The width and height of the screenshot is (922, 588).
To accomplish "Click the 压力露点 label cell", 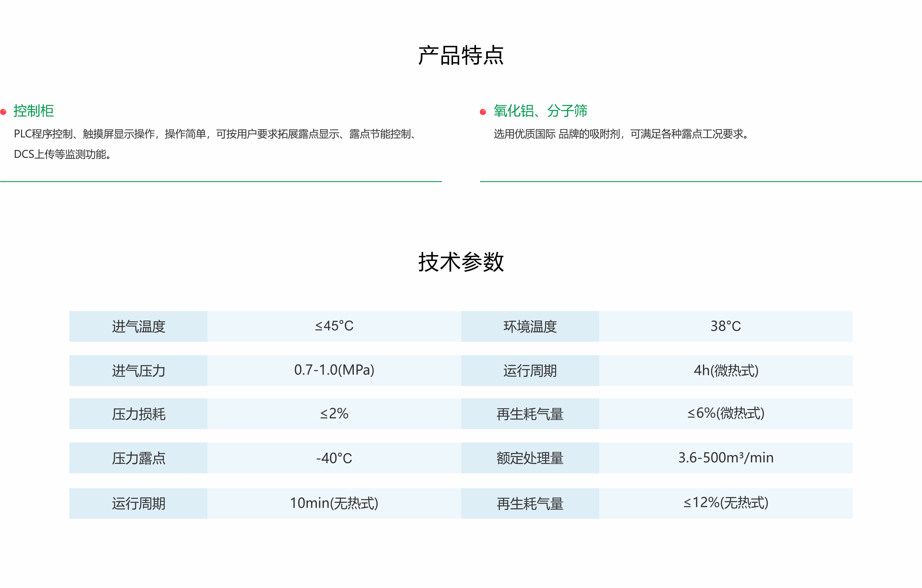I will pyautogui.click(x=138, y=458).
